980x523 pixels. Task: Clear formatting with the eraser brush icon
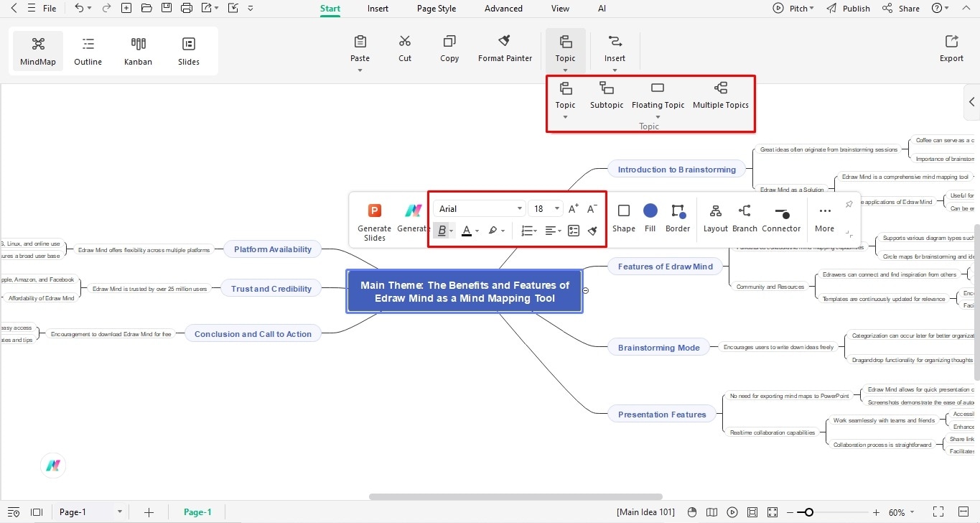click(592, 231)
